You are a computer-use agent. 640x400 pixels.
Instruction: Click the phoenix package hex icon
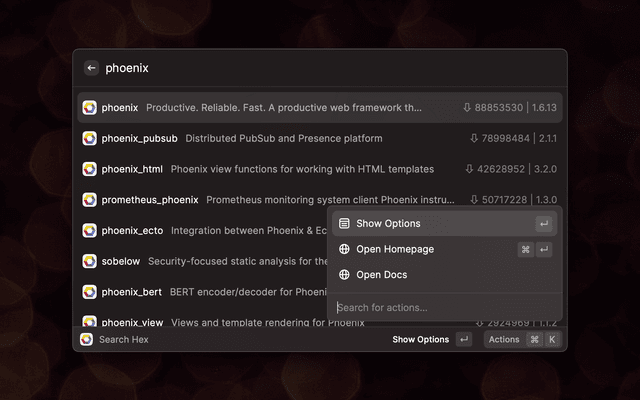coord(89,108)
